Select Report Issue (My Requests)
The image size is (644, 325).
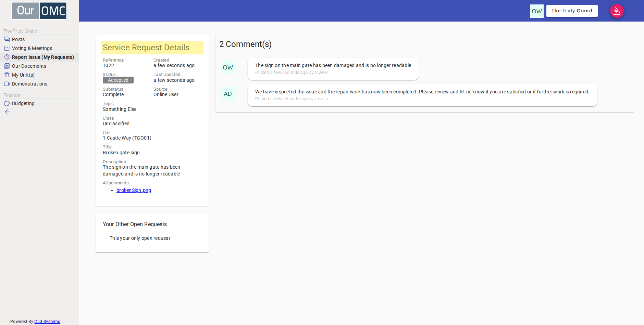[x=39, y=57]
